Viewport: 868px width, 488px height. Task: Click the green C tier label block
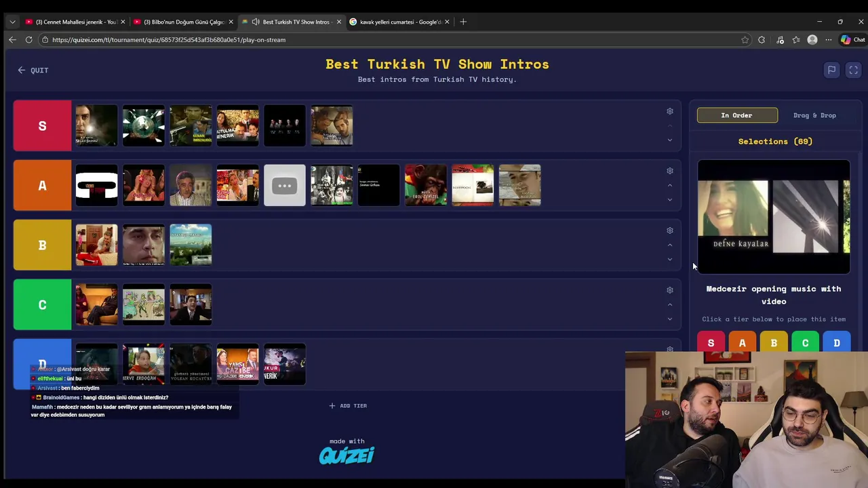42,304
